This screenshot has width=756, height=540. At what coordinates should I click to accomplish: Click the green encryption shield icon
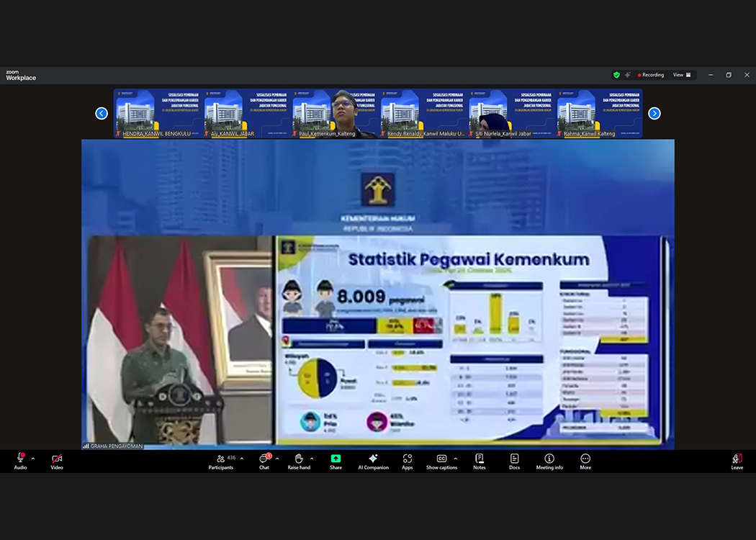point(616,75)
